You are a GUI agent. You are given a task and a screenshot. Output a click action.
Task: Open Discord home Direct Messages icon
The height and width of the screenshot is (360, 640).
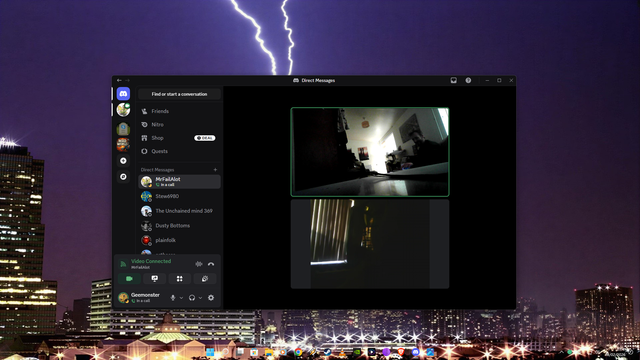[123, 94]
